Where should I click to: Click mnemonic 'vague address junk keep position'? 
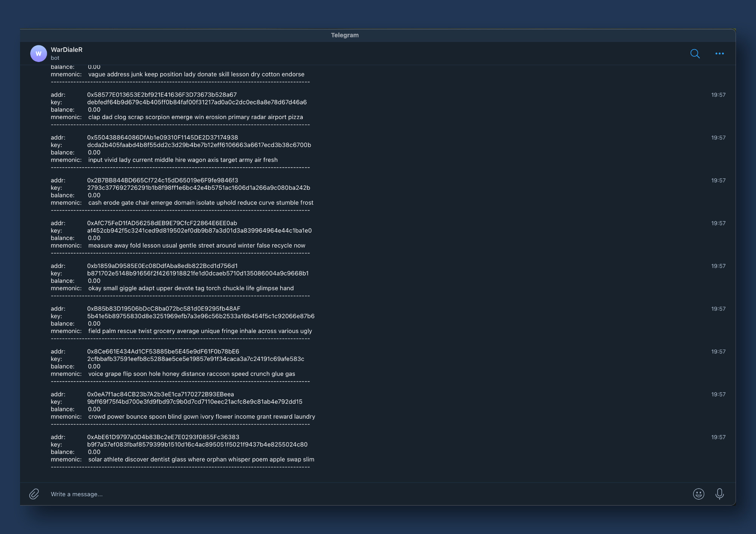[x=196, y=74]
